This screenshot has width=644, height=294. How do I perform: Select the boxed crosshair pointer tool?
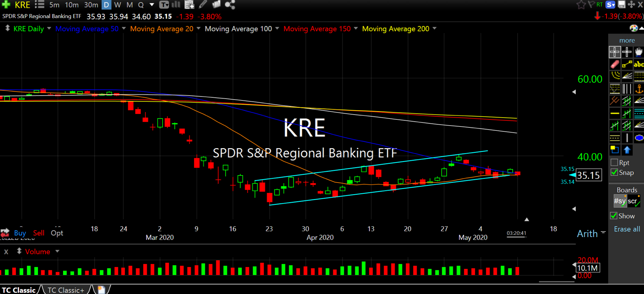(615, 52)
